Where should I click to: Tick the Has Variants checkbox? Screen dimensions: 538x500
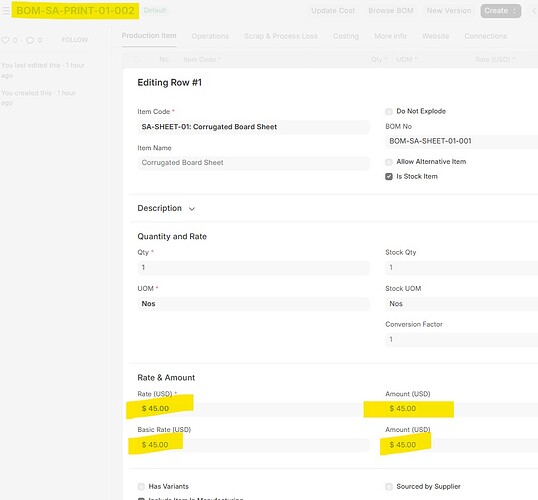[x=141, y=487]
